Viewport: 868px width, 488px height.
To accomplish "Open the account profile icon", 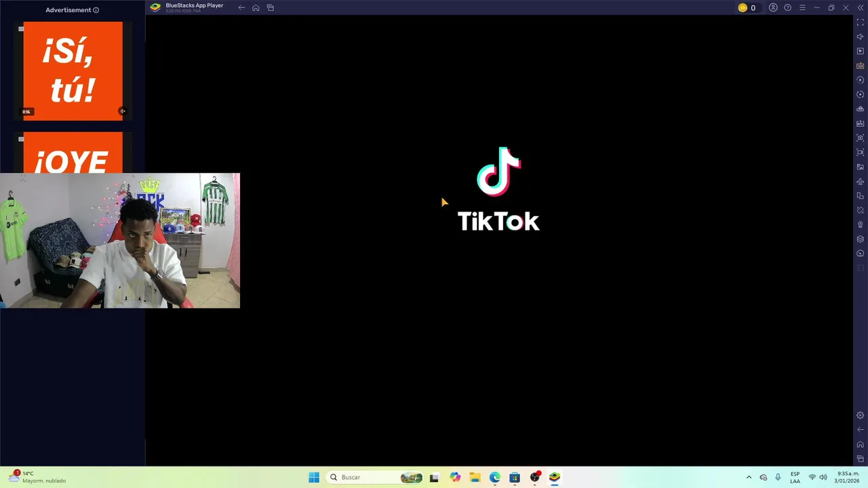I will (773, 7).
